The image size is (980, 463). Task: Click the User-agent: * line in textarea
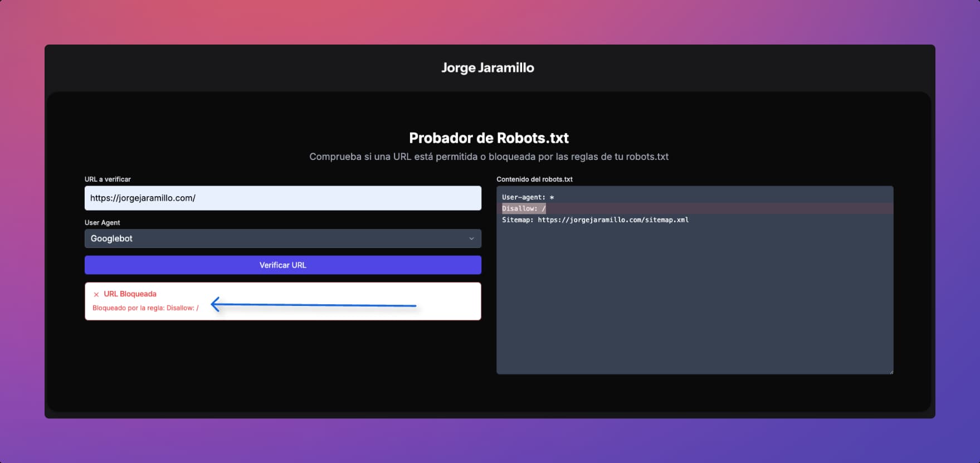click(528, 197)
